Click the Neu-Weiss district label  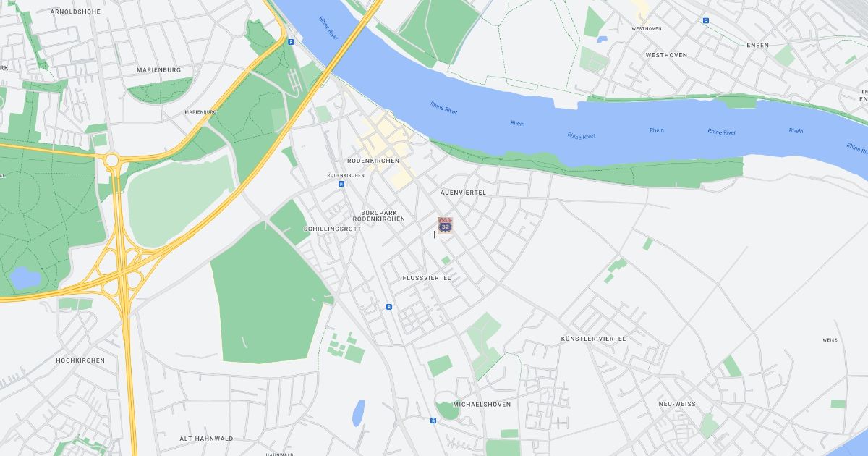[677, 404]
